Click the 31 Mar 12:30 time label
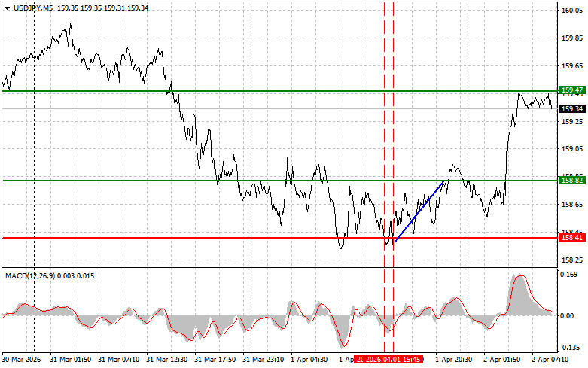Screen dimensions: 588x368 [167, 360]
